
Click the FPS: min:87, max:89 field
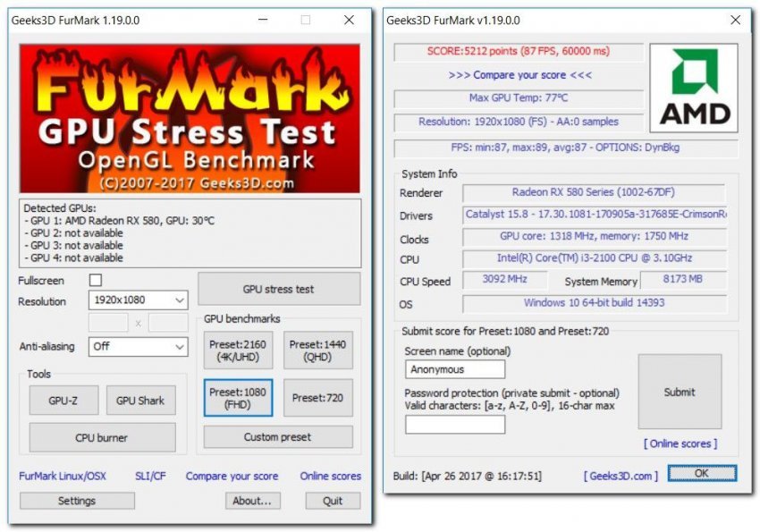coord(566,148)
